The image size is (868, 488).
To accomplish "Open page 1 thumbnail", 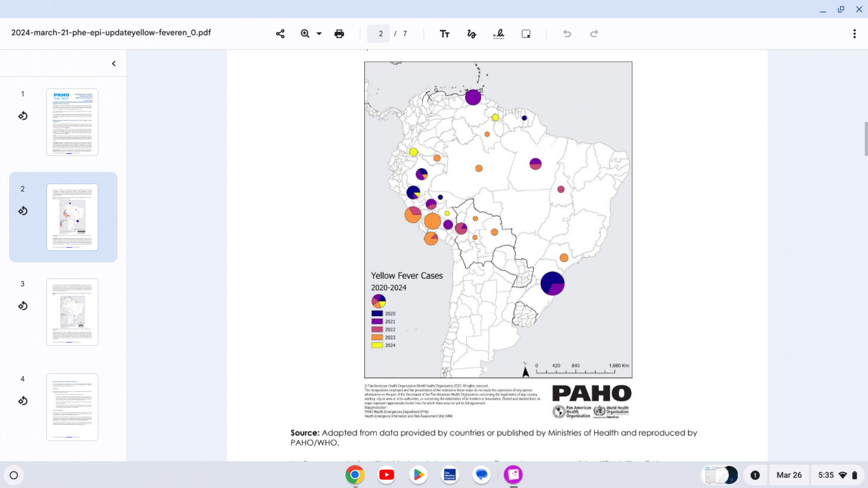I will (x=72, y=122).
